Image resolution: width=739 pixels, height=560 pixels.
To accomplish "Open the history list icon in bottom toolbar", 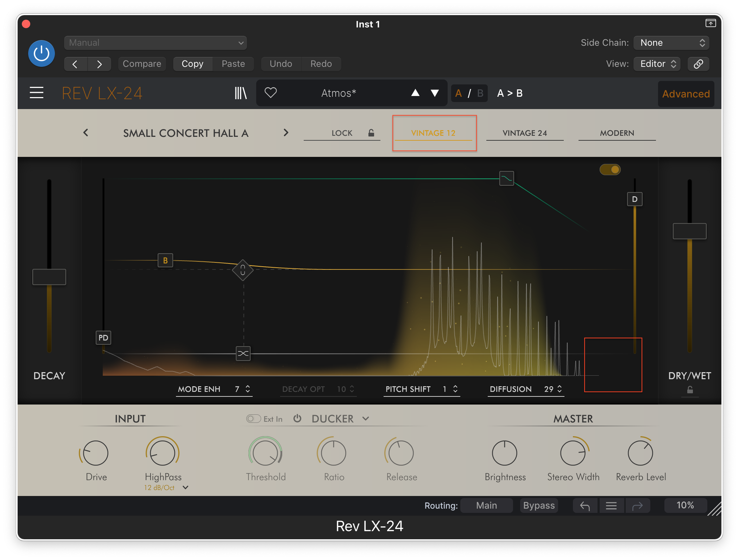I will (611, 506).
